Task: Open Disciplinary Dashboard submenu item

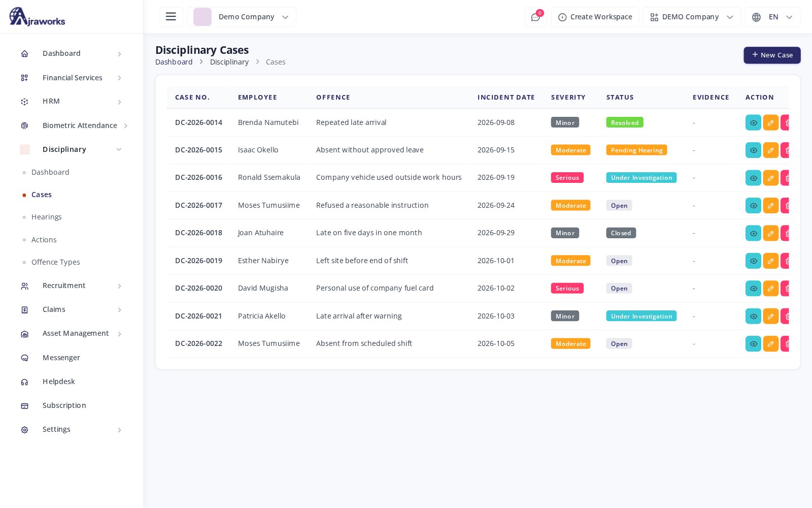Action: pyautogui.click(x=50, y=172)
